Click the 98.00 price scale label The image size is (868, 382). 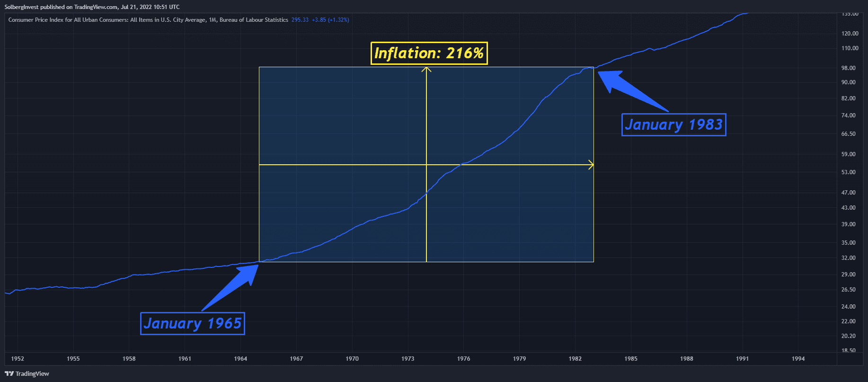coord(849,68)
